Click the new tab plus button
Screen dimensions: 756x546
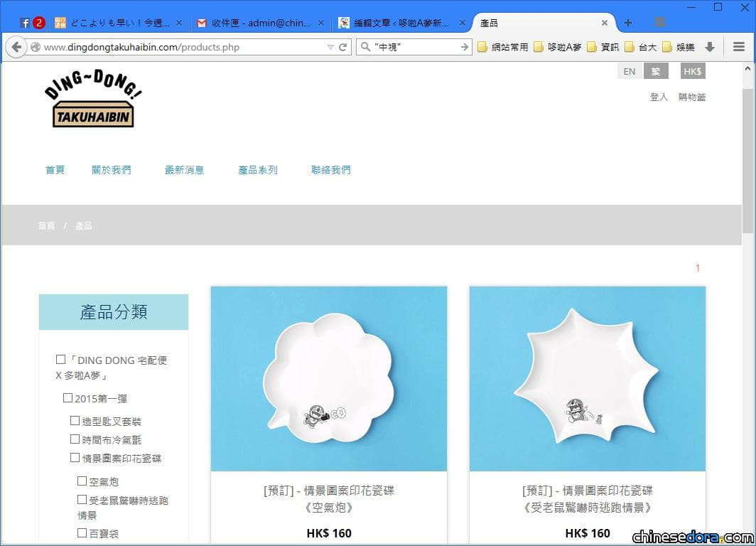click(628, 23)
